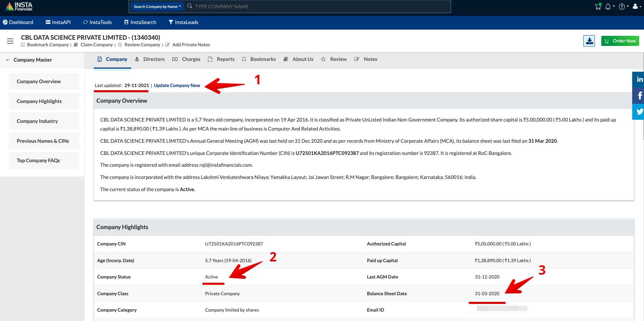The image size is (644, 321).
Task: Click the Insta Financials logo
Action: point(19,6)
